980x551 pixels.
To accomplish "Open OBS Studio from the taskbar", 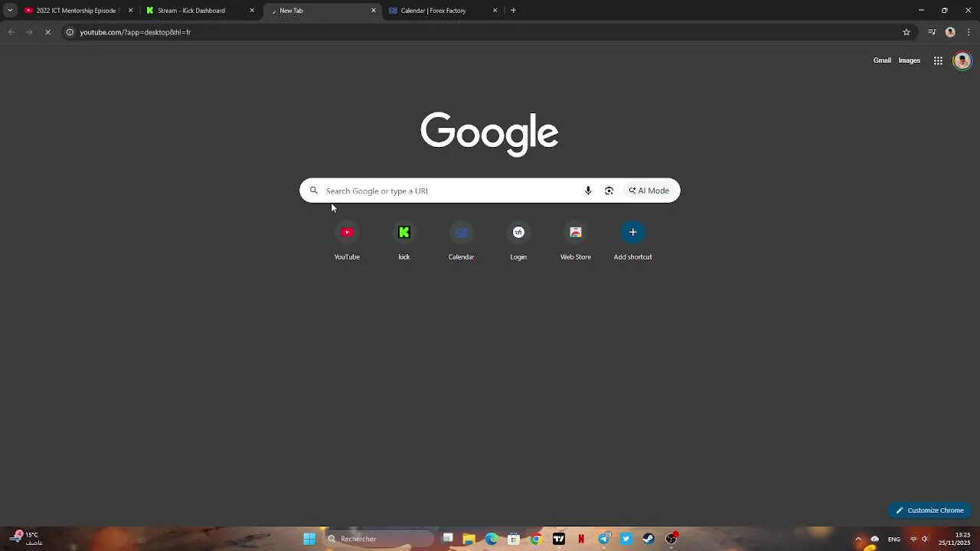I will pyautogui.click(x=671, y=539).
